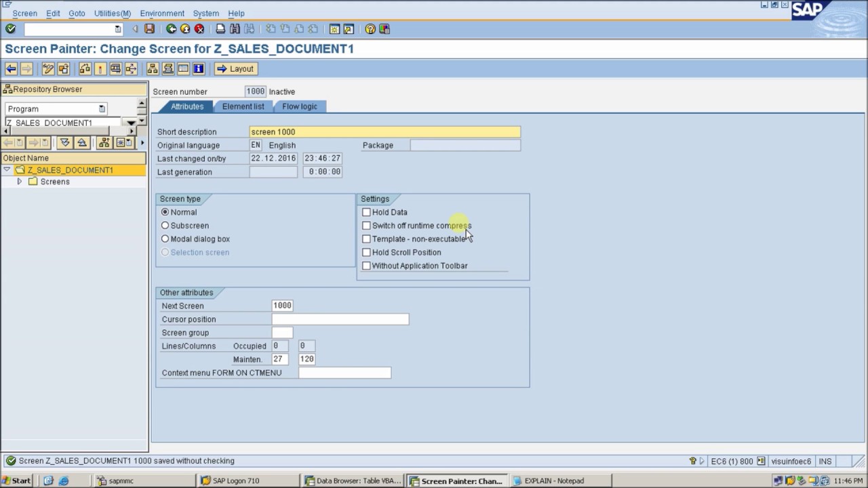The height and width of the screenshot is (488, 868).
Task: Click the Create New Session icon
Action: click(334, 29)
